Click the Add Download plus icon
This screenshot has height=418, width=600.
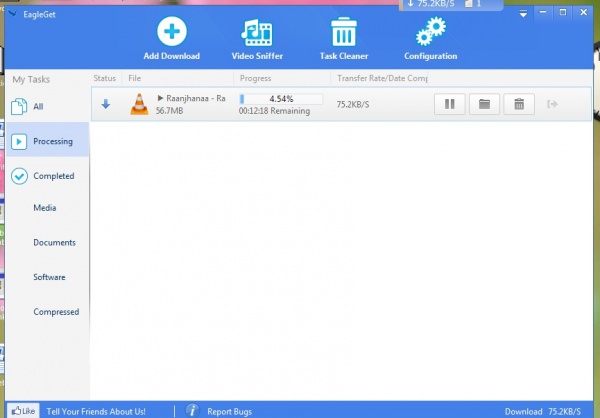tap(172, 31)
